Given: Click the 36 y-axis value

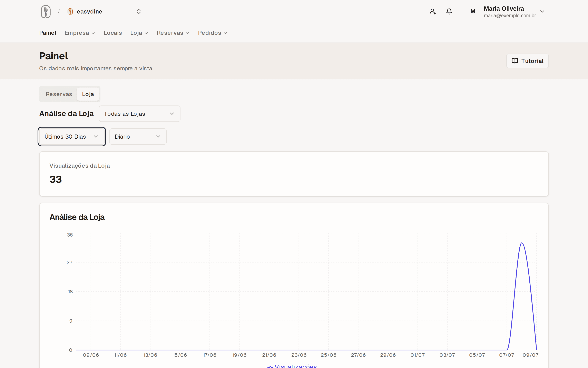Looking at the screenshot, I should click(x=70, y=235).
